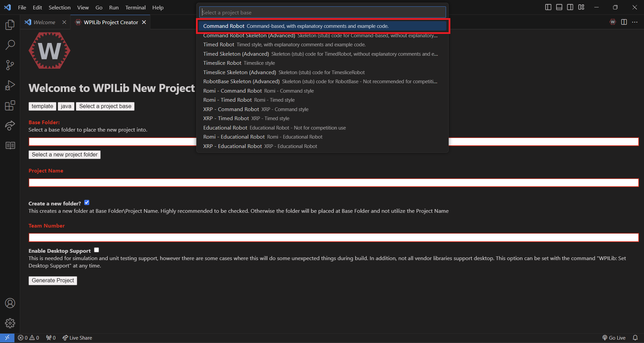
Task: Click the Generate Project button
Action: point(53,281)
